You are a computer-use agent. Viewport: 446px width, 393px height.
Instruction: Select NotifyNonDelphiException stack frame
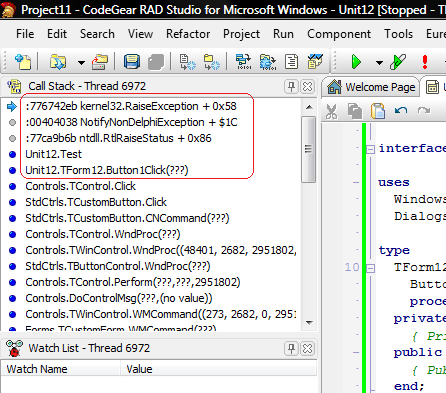[131, 122]
